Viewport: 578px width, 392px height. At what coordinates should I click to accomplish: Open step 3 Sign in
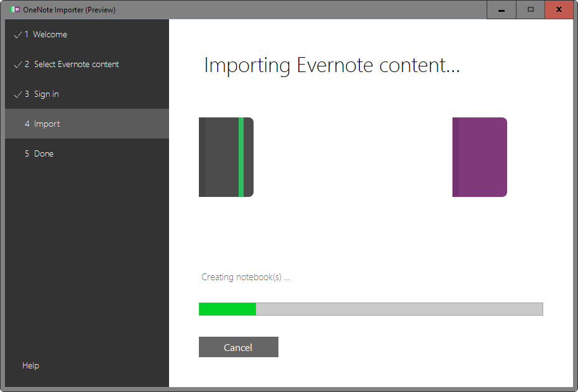pyautogui.click(x=87, y=94)
